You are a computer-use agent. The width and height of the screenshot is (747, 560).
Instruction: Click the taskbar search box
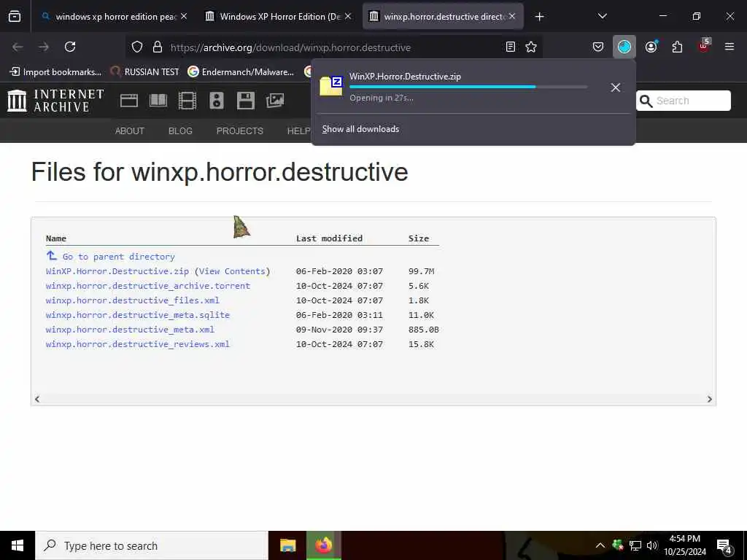pyautogui.click(x=152, y=545)
